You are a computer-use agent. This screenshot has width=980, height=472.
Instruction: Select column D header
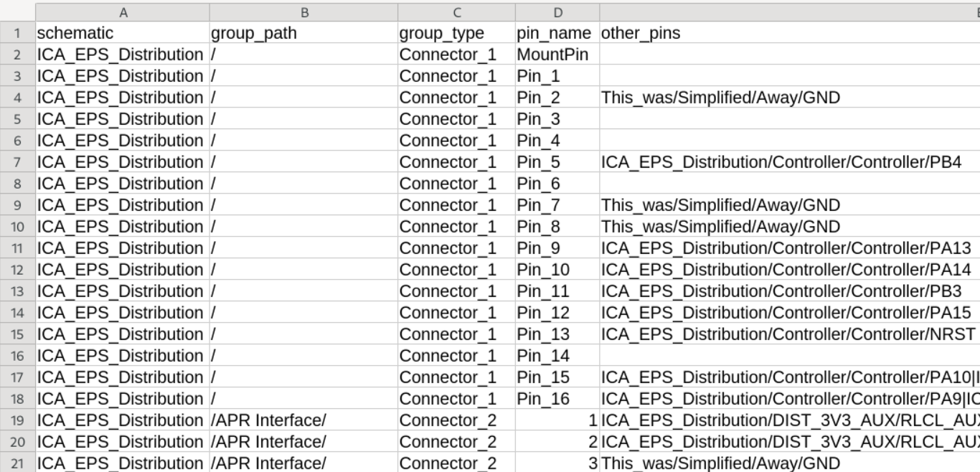(x=557, y=12)
